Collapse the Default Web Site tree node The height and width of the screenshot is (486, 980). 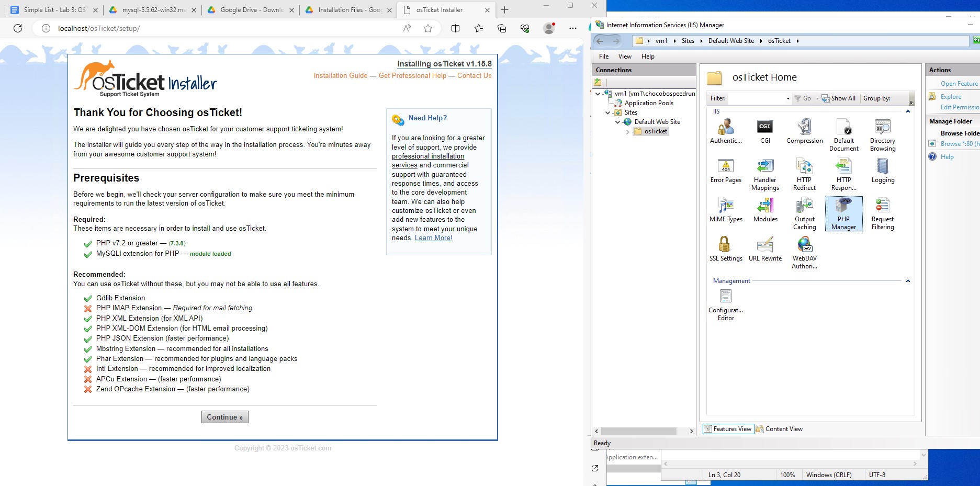[x=618, y=122]
